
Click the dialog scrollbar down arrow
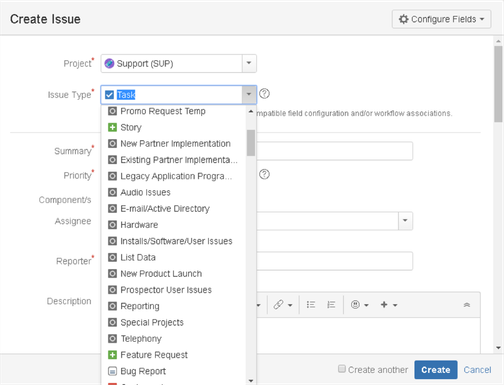[x=498, y=348]
